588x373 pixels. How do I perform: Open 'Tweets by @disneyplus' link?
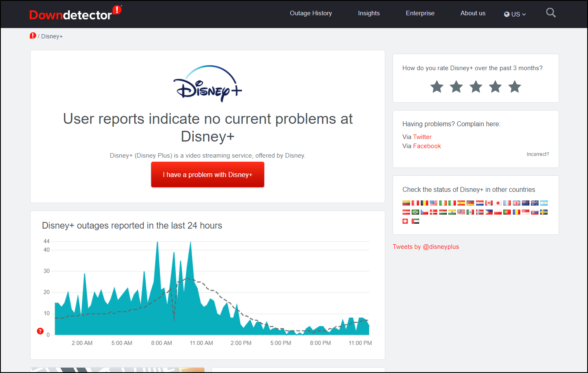[x=426, y=247]
